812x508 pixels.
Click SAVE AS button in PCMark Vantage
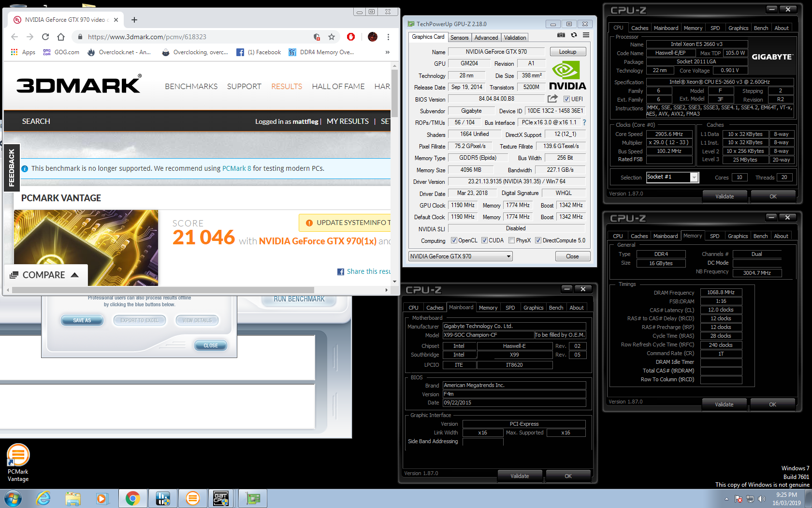82,320
